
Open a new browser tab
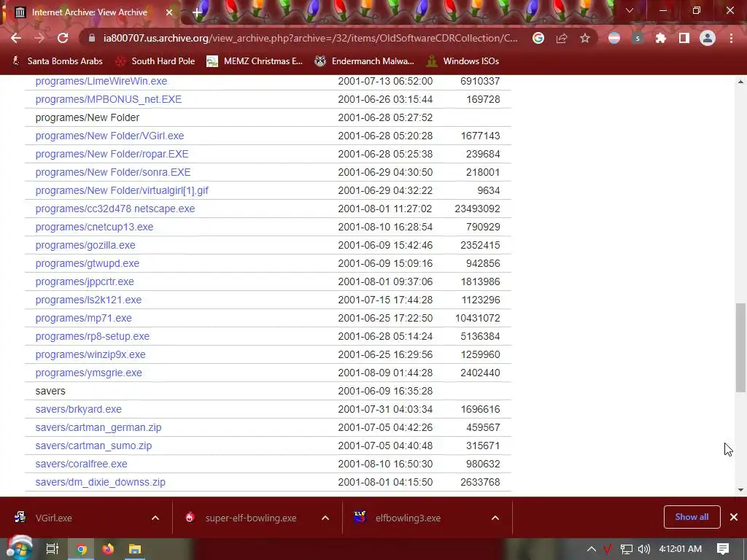click(197, 12)
